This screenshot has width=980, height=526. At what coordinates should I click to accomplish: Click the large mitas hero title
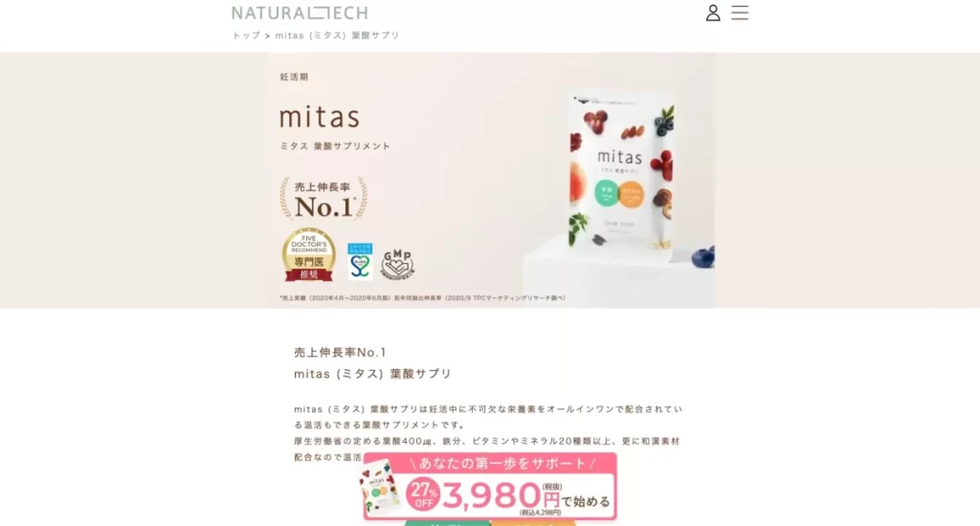pyautogui.click(x=320, y=117)
